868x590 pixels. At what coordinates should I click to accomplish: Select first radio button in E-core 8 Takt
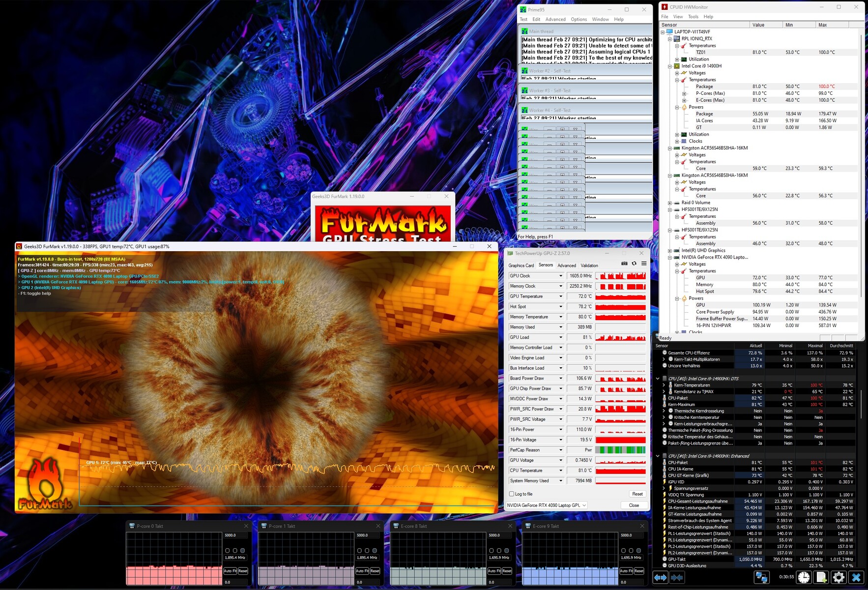pos(492,551)
